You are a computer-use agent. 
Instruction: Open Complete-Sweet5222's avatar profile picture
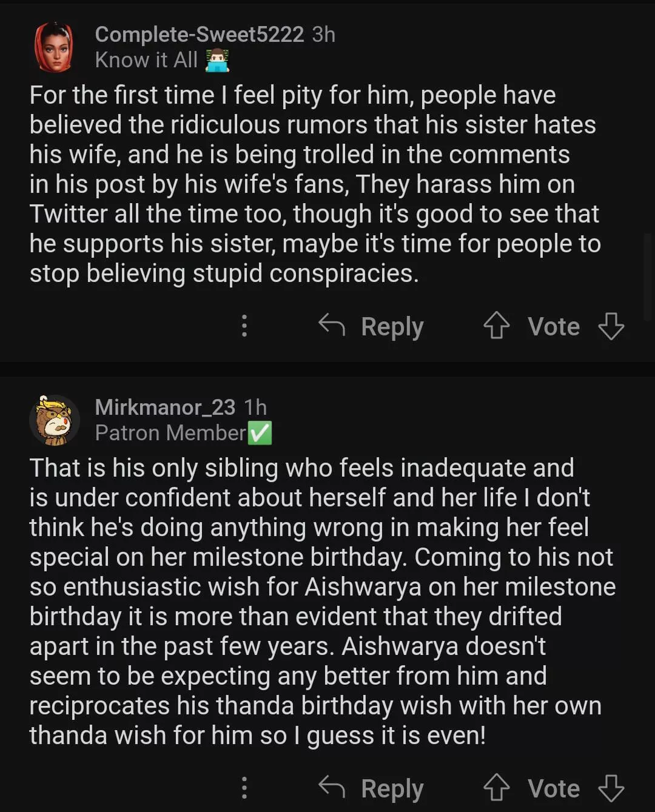pyautogui.click(x=55, y=47)
